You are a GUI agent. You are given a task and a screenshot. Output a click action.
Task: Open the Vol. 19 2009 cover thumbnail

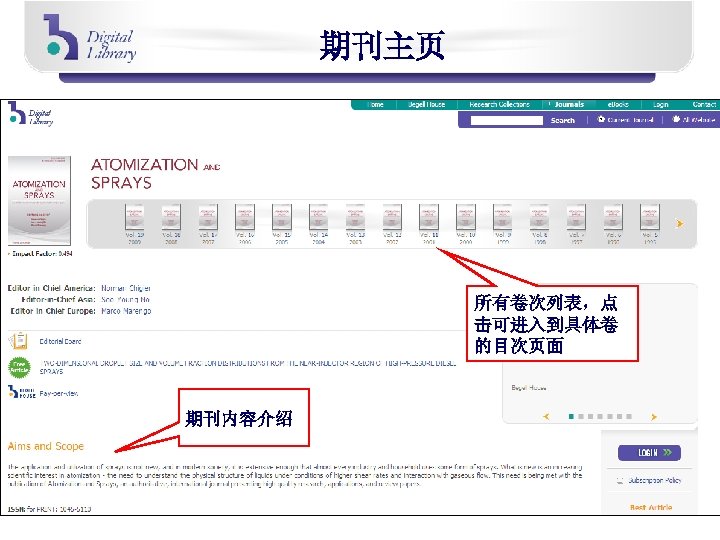pos(135,217)
